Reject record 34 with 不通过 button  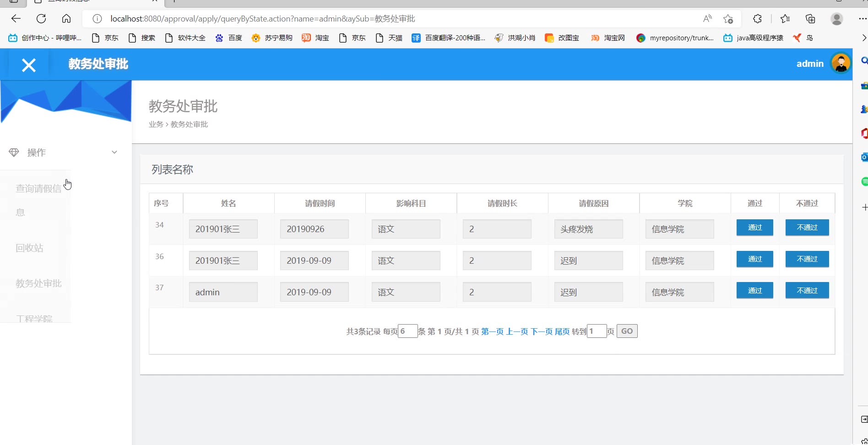(807, 228)
